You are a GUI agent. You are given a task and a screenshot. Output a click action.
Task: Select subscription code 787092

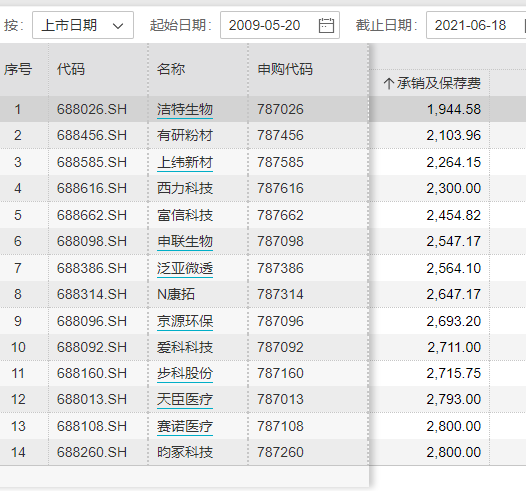coord(280,347)
